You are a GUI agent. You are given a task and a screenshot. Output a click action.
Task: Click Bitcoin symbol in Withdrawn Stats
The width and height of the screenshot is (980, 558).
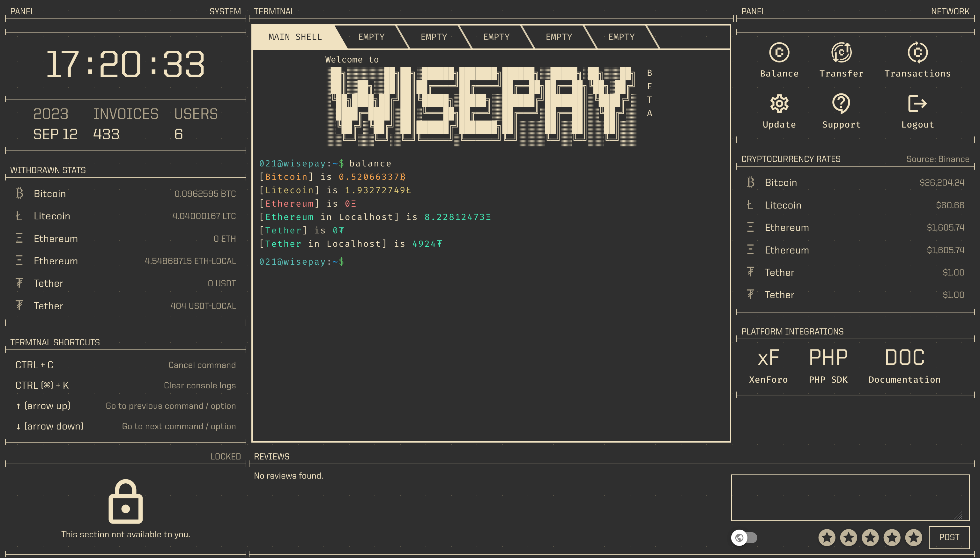click(19, 193)
